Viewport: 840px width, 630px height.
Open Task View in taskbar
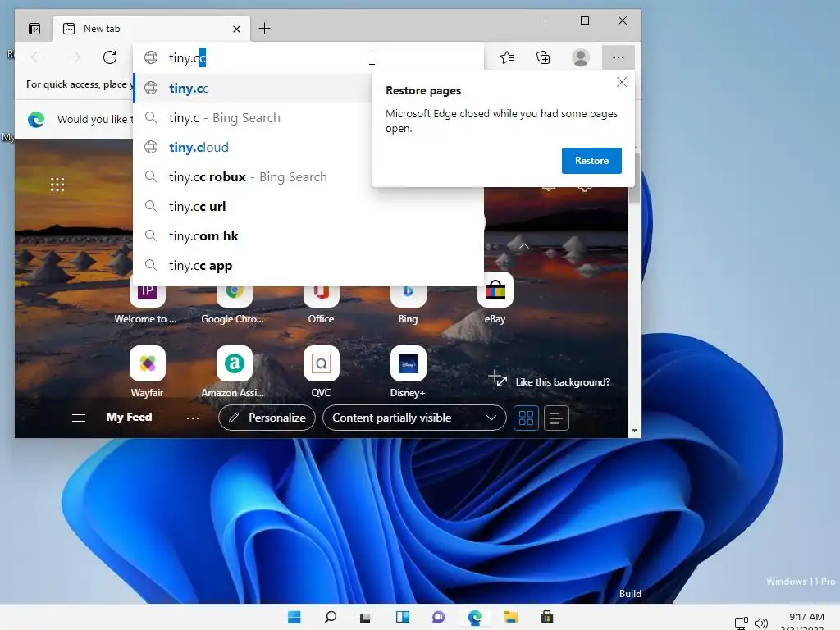tap(366, 617)
